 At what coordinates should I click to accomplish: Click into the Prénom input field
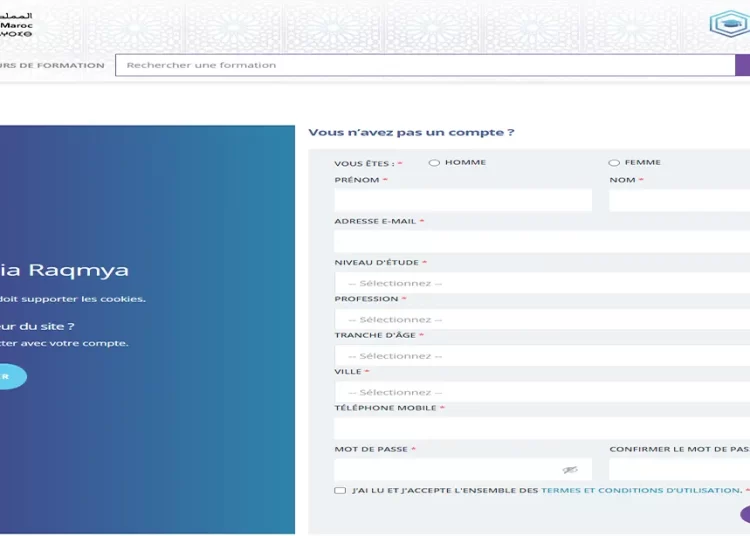tap(463, 201)
